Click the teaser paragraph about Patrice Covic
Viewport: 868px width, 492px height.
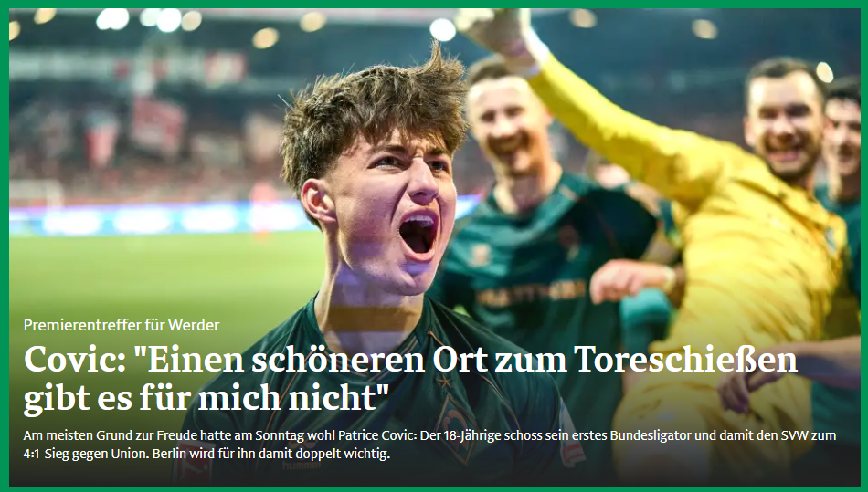coord(429,445)
